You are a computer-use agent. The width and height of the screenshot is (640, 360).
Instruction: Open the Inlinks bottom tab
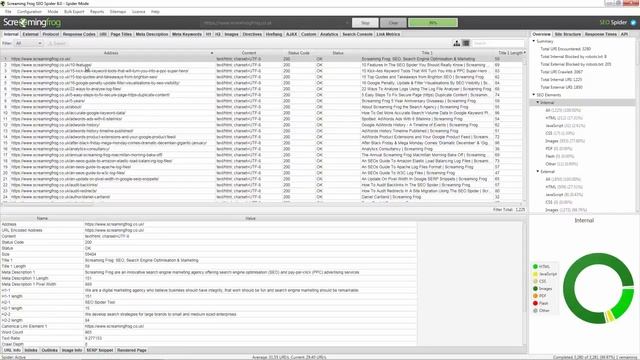31,350
